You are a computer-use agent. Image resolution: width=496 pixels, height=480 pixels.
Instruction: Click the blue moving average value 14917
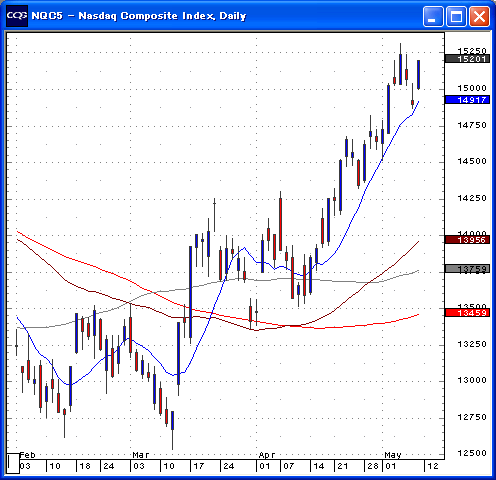(467, 100)
